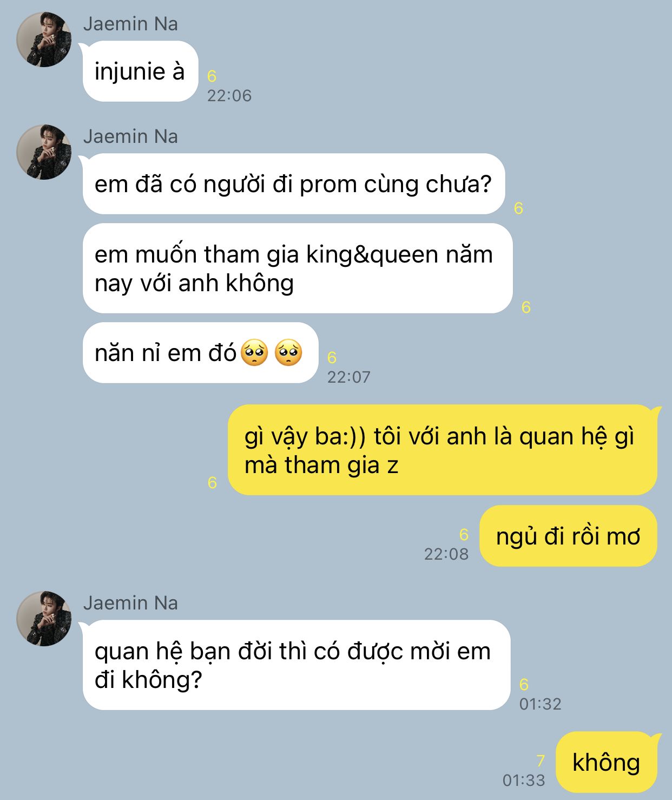Select the 'injunie à' message bubble
The width and height of the screenshot is (672, 800).
click(140, 71)
